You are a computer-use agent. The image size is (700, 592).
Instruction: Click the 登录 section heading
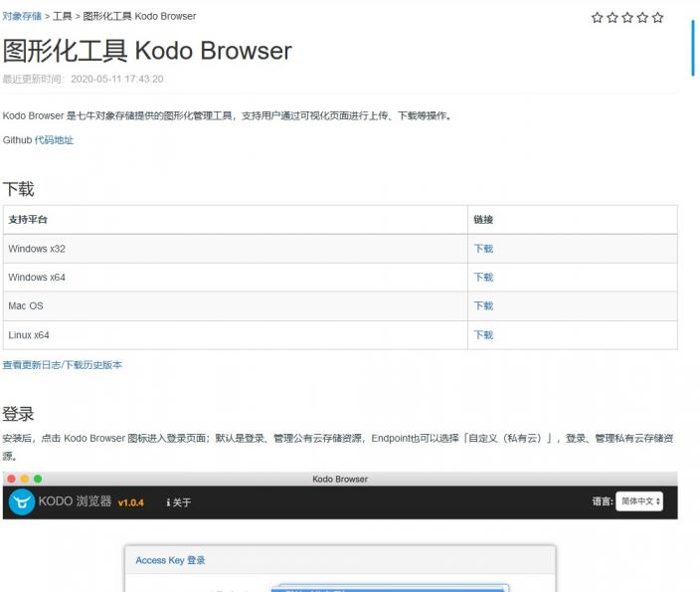click(x=18, y=414)
